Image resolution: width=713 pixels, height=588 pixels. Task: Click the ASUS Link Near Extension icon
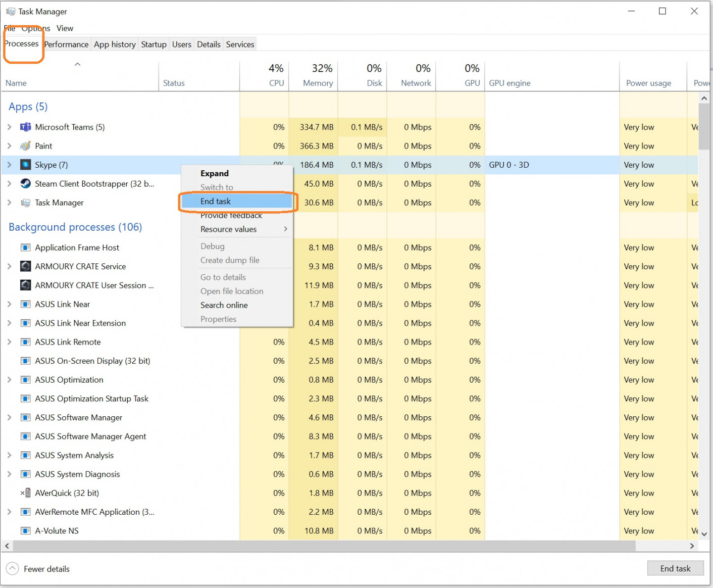[25, 323]
